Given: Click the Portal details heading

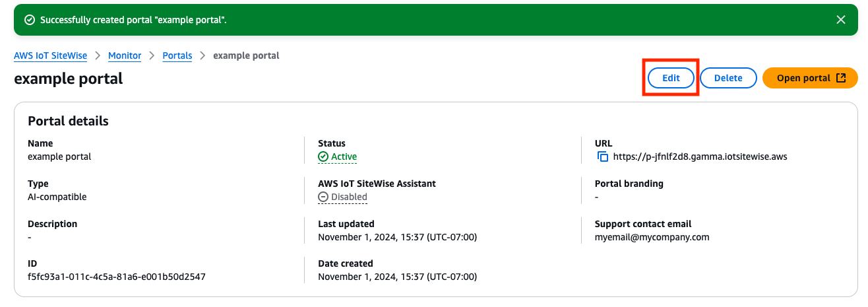Looking at the screenshot, I should [68, 121].
